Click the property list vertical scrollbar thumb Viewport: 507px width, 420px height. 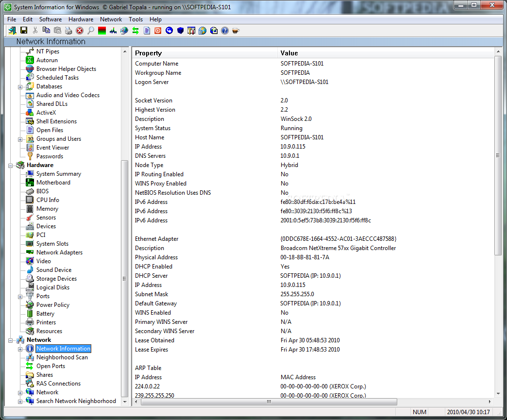coord(498,155)
